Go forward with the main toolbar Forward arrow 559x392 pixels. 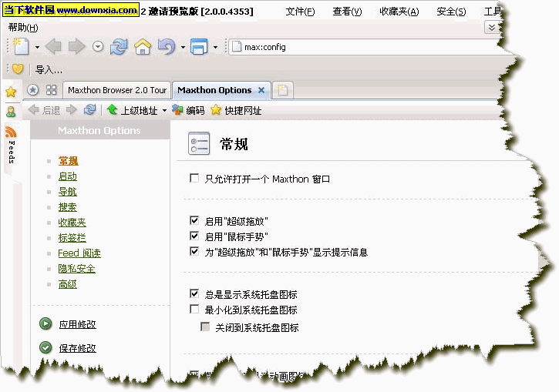tap(76, 47)
